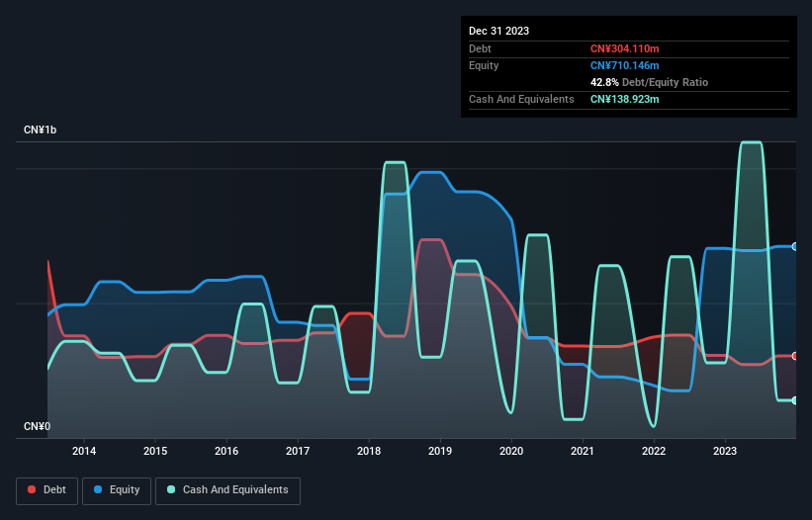812x520 pixels.
Task: Click the teal Cash endpoint marker
Action: tap(795, 400)
